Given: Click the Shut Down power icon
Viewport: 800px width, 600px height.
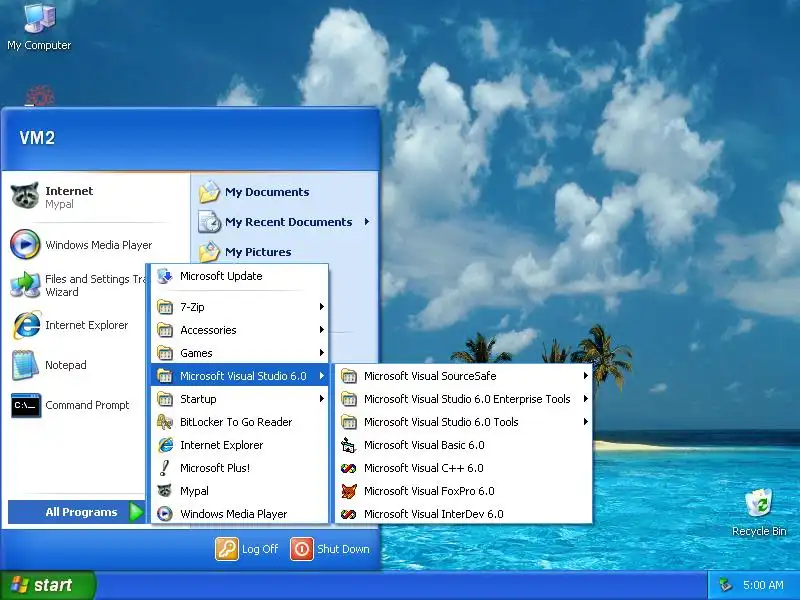Looking at the screenshot, I should [x=302, y=549].
